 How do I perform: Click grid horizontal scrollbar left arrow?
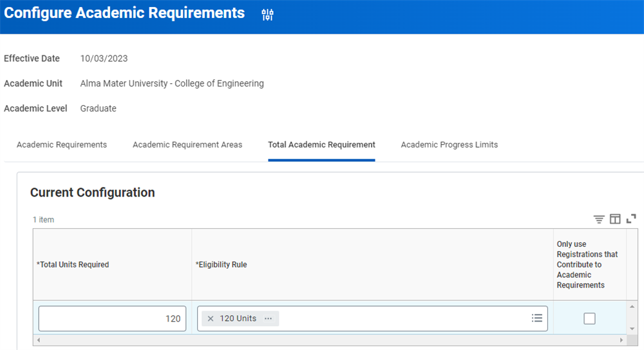point(39,340)
